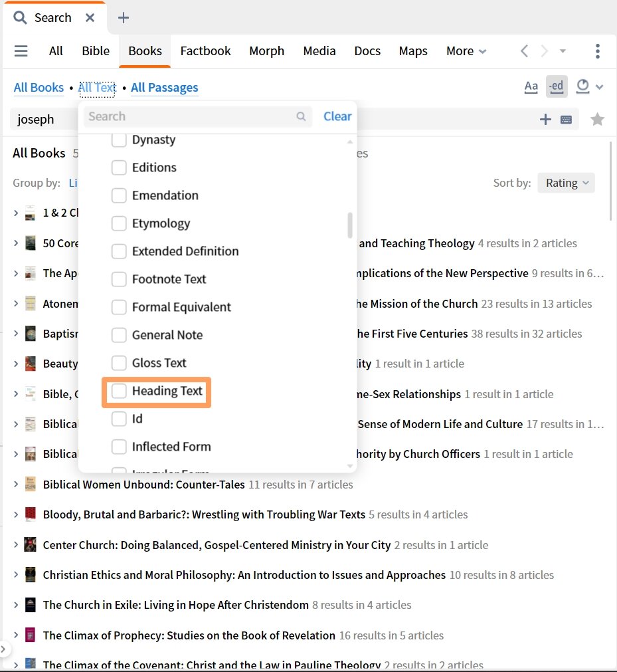Tick the Etymology checkbox
Screen dimensions: 617x672
pyautogui.click(x=119, y=224)
